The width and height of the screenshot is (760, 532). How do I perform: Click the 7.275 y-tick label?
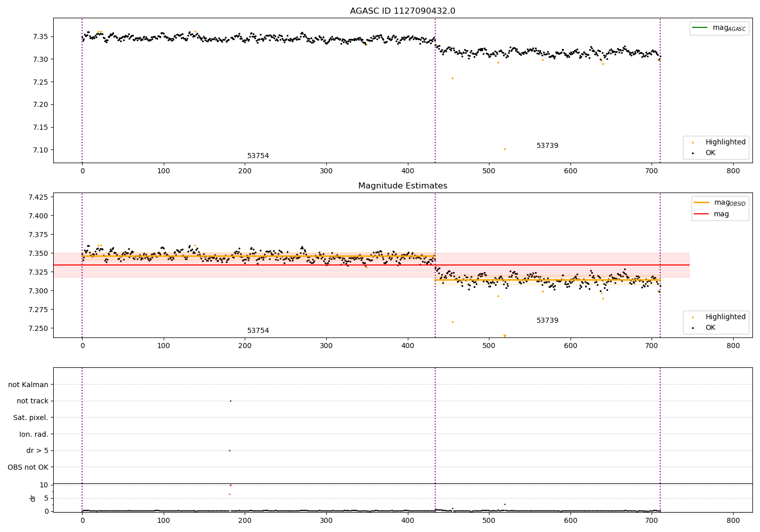(x=38, y=310)
